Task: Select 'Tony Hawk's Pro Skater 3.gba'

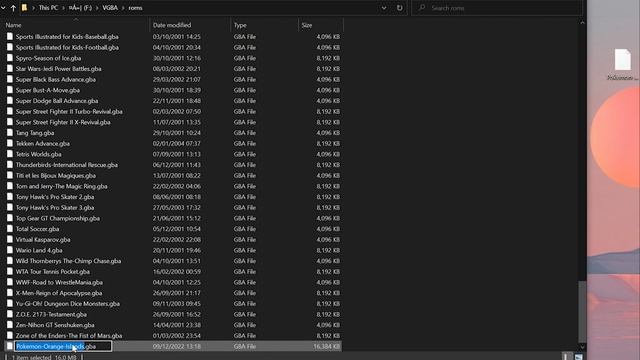Action: point(55,207)
